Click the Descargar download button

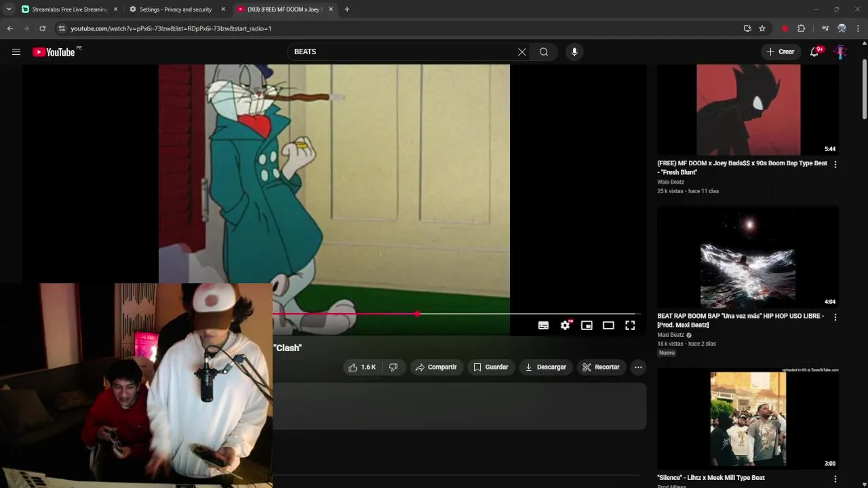(546, 367)
